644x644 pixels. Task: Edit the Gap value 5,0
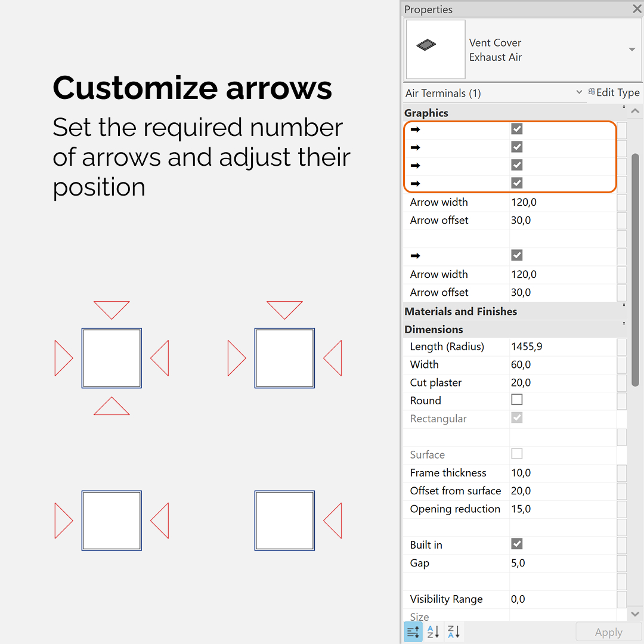pos(563,563)
